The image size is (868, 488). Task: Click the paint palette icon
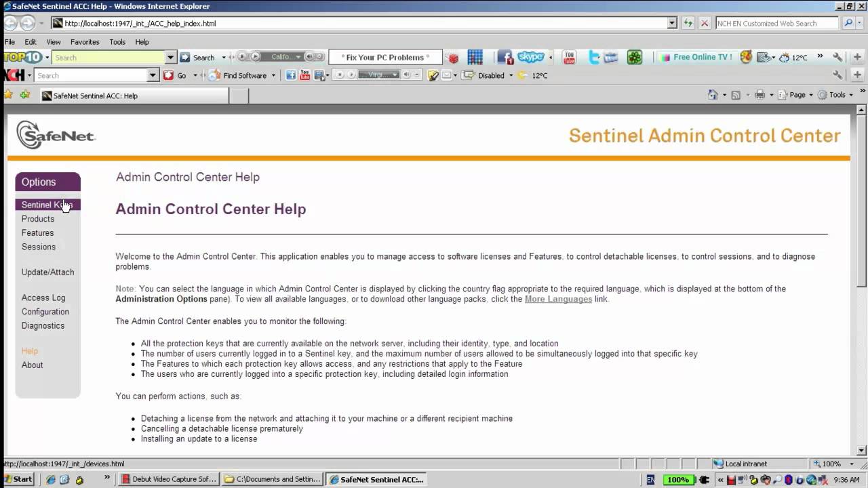tap(746, 57)
